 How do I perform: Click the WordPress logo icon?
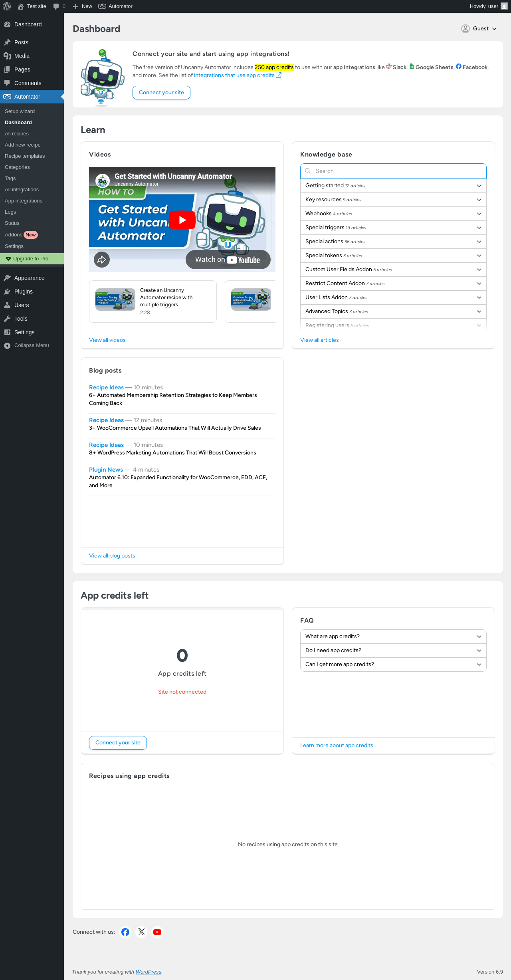point(7,6)
